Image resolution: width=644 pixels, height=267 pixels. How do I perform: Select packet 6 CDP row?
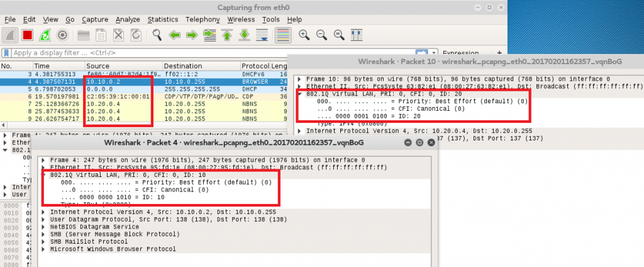click(144, 96)
